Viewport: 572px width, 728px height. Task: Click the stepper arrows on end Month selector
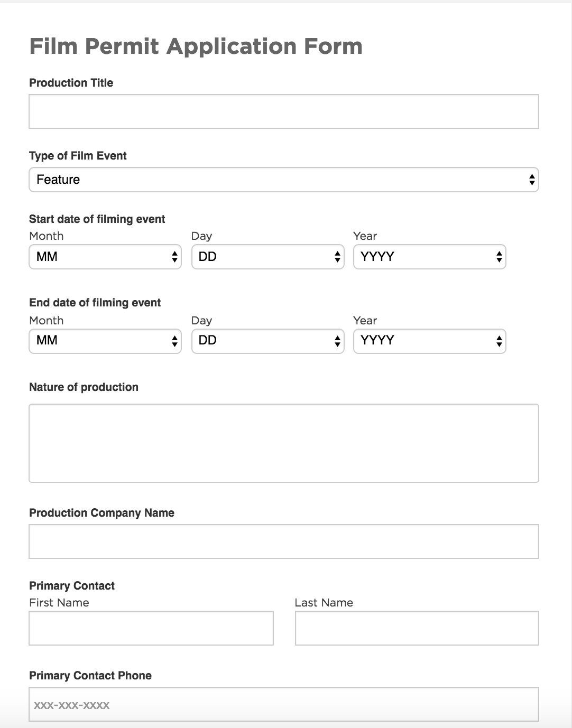[x=174, y=341]
